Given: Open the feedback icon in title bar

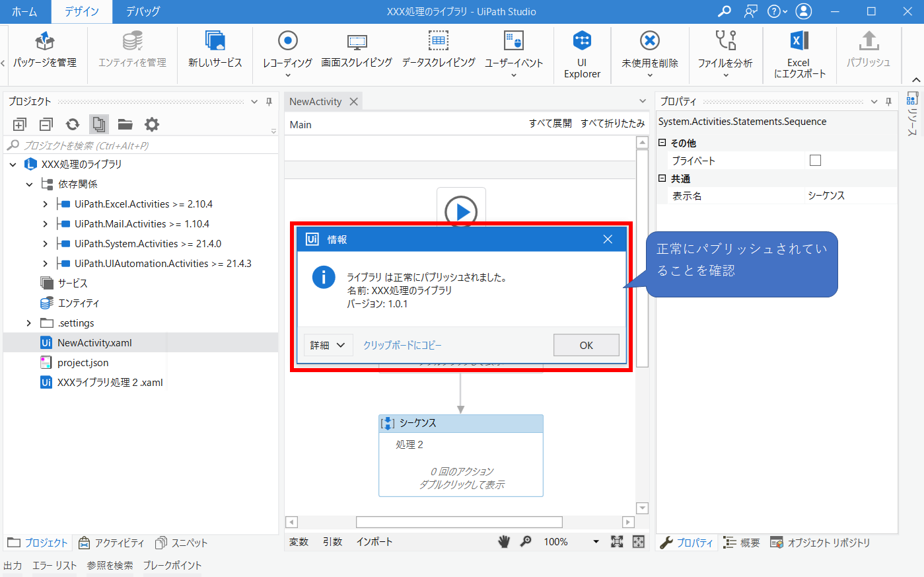Looking at the screenshot, I should tap(751, 11).
